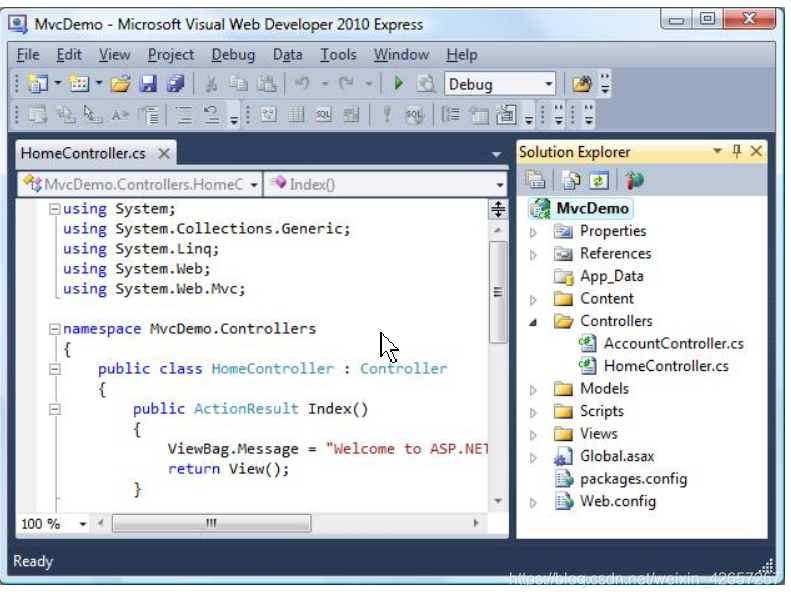Click the editor split-window handle above scrollbar

(x=498, y=209)
